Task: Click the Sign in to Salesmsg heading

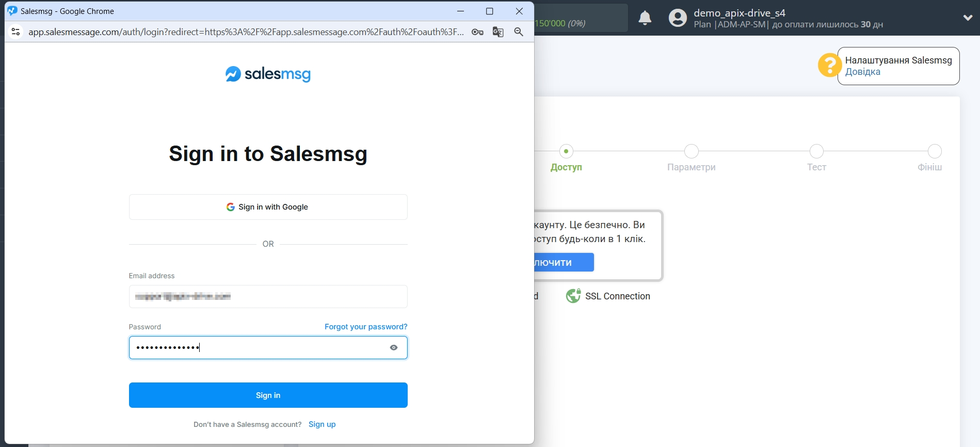Action: point(268,154)
